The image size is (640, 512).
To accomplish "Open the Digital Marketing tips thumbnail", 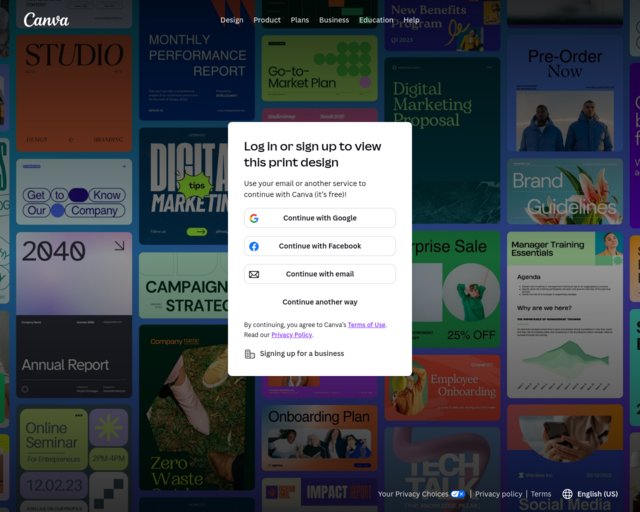I will (x=184, y=186).
